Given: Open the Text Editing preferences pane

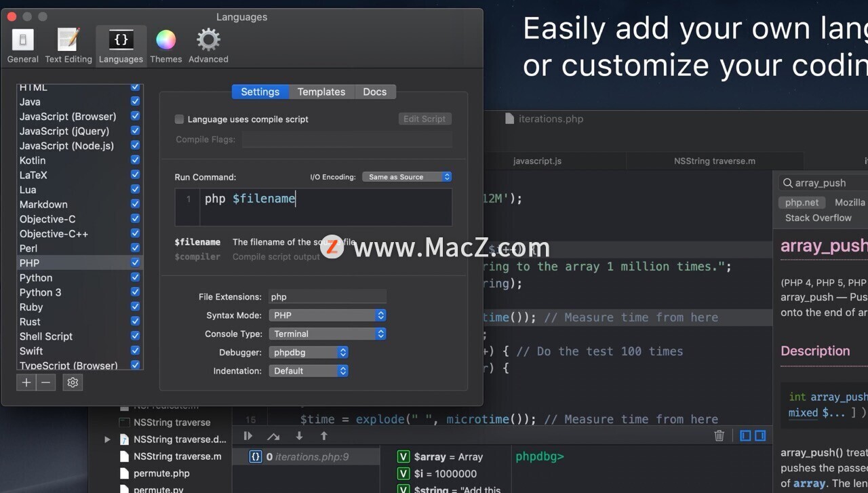Looking at the screenshot, I should (x=68, y=45).
